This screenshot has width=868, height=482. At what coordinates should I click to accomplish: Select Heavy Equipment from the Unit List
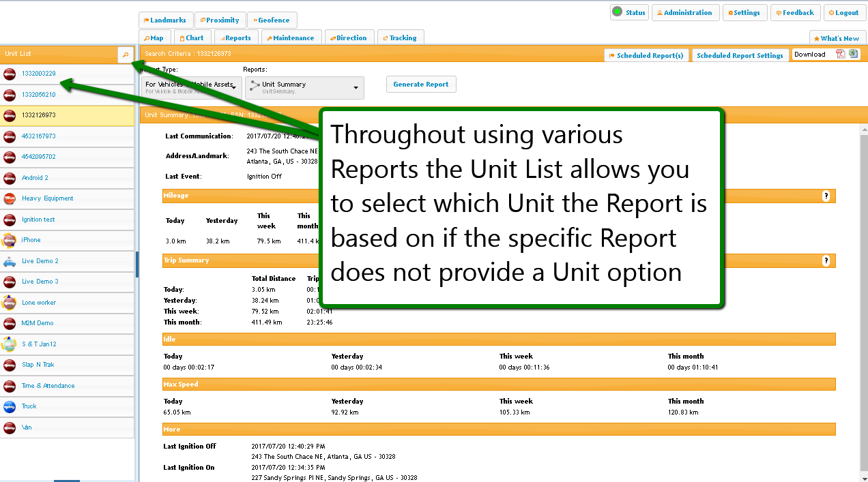[x=47, y=198]
